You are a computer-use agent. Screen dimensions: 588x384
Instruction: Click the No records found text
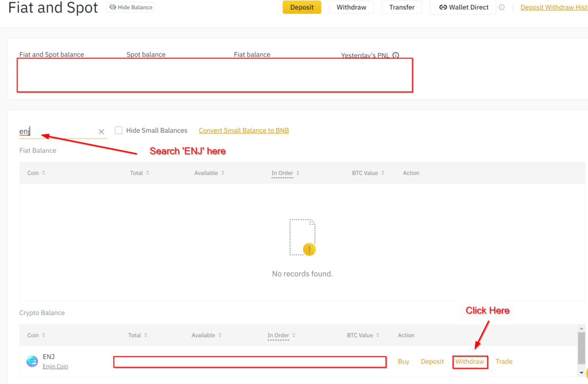click(302, 274)
